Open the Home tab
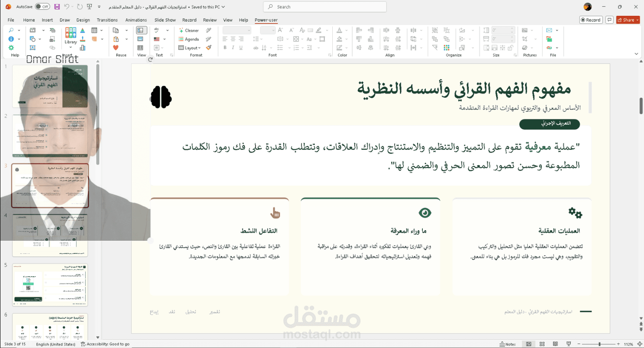The width and height of the screenshot is (644, 348). click(29, 20)
